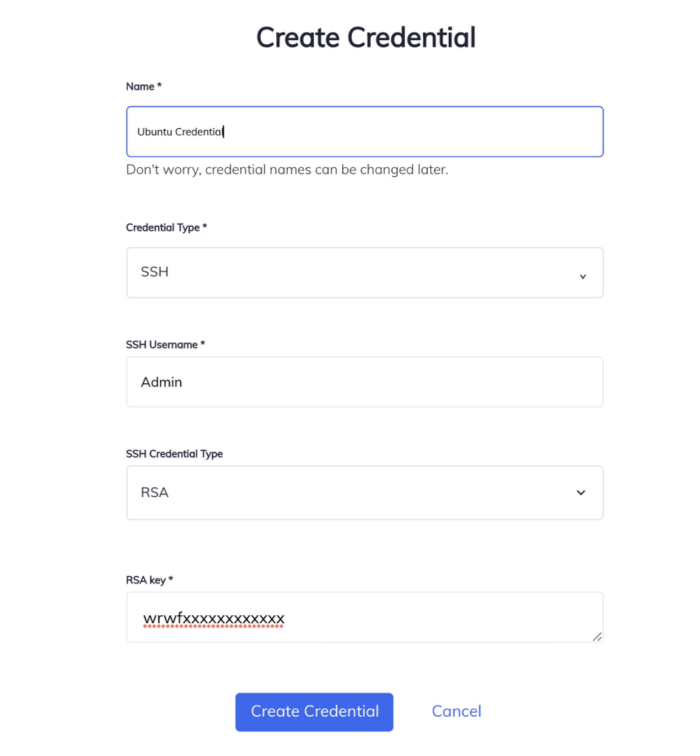Click the SSH Credential Type label
The image size is (700, 756).
pos(175,453)
